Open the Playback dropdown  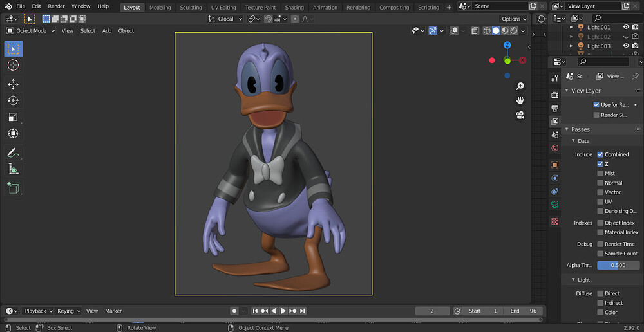pyautogui.click(x=38, y=311)
